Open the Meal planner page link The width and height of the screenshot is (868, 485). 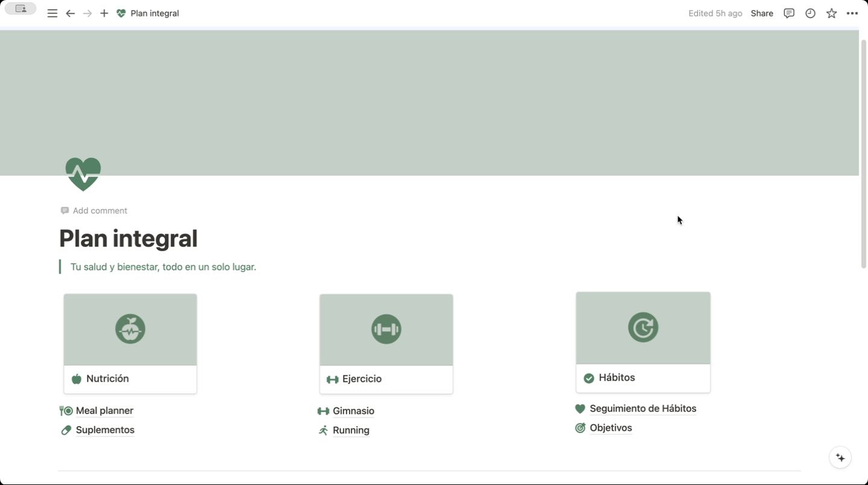coord(104,411)
